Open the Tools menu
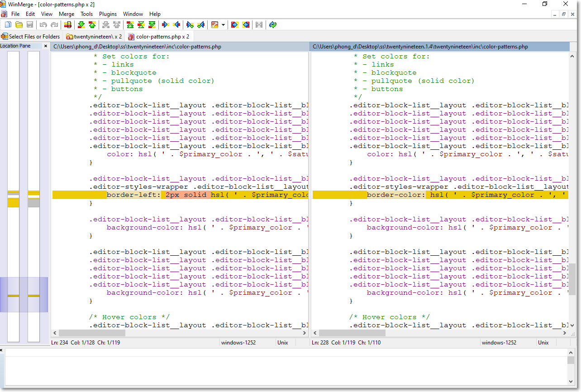Screen dimensions: 581x392 coord(87,14)
